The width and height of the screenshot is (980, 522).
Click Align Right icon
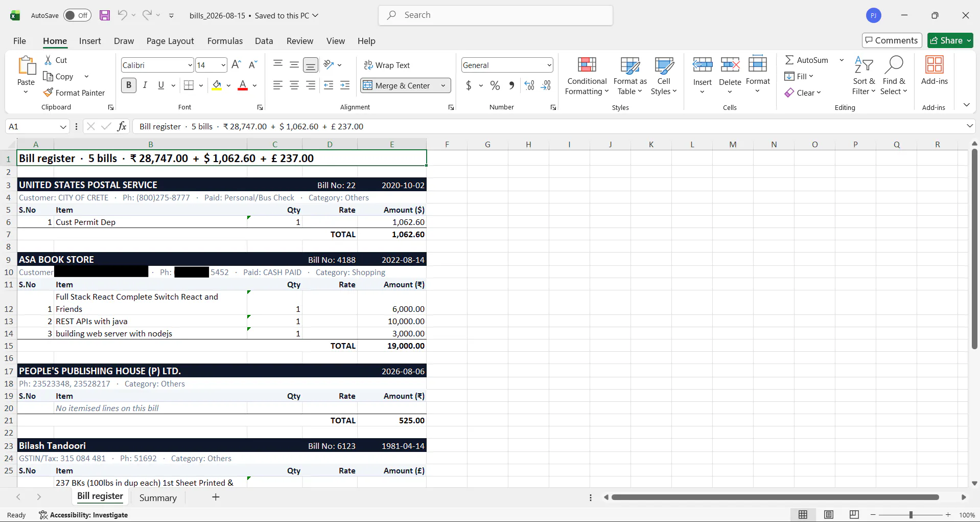tap(311, 85)
